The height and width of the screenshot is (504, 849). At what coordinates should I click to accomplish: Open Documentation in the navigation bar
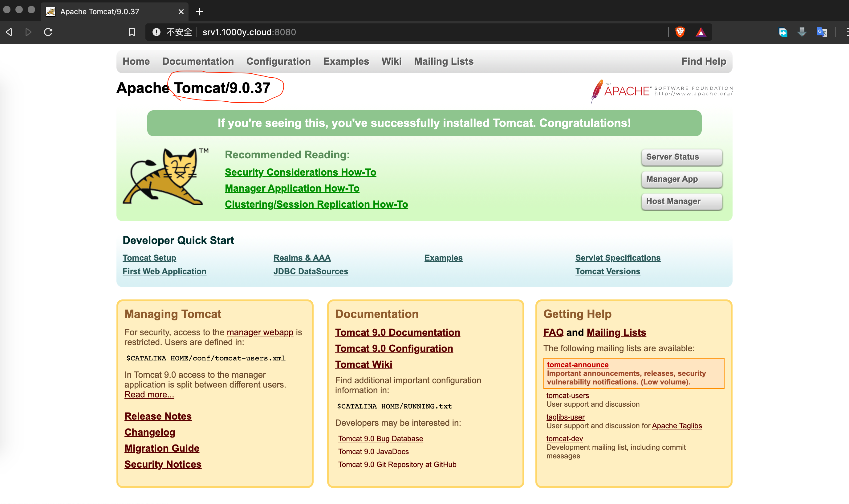(198, 61)
